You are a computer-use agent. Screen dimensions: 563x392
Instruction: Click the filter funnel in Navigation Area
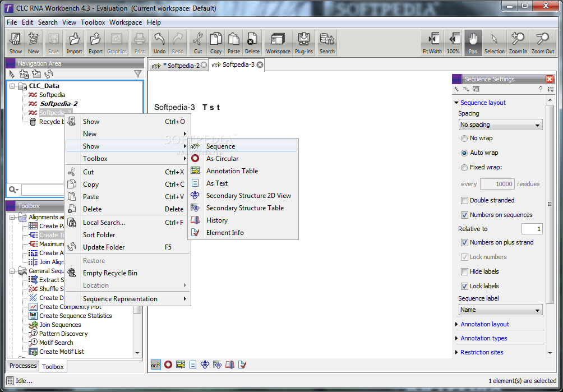[x=138, y=74]
